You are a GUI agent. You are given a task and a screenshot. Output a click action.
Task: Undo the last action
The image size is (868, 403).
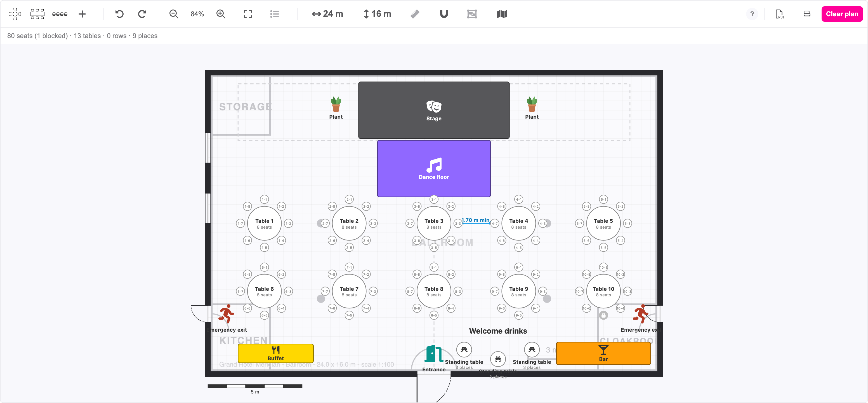point(119,14)
